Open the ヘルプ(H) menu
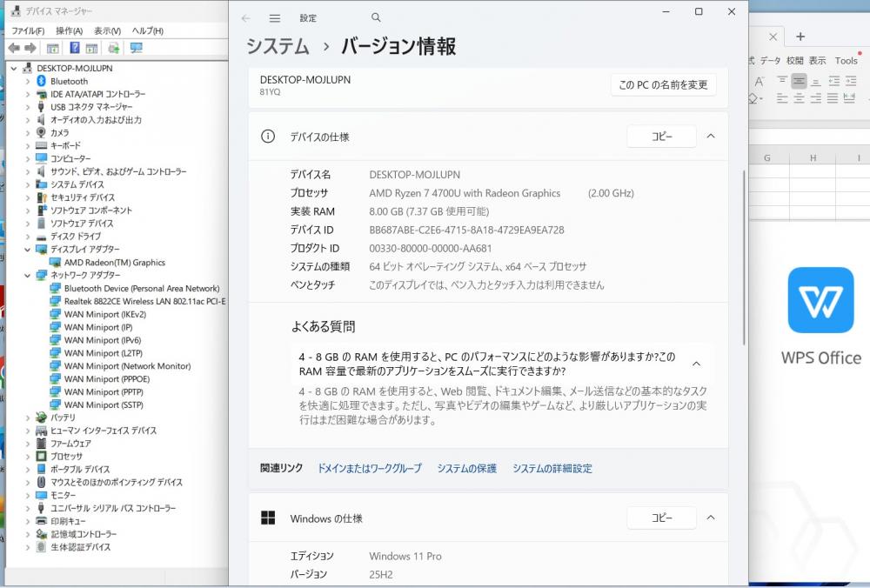Viewport: 870px width, 588px height. [x=148, y=31]
